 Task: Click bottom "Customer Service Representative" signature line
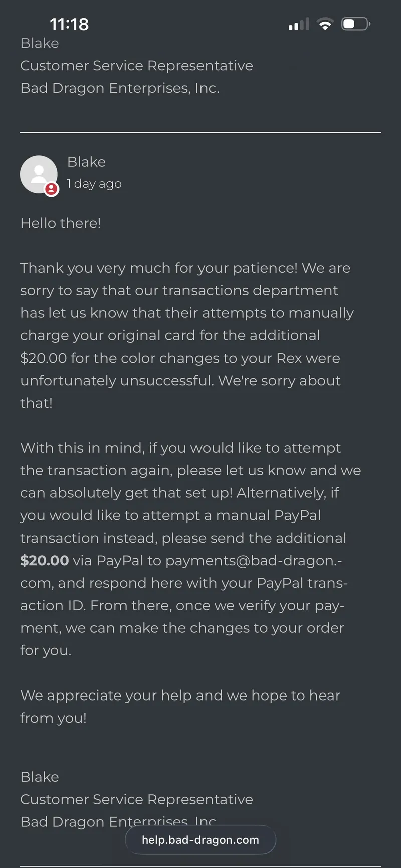(x=136, y=799)
